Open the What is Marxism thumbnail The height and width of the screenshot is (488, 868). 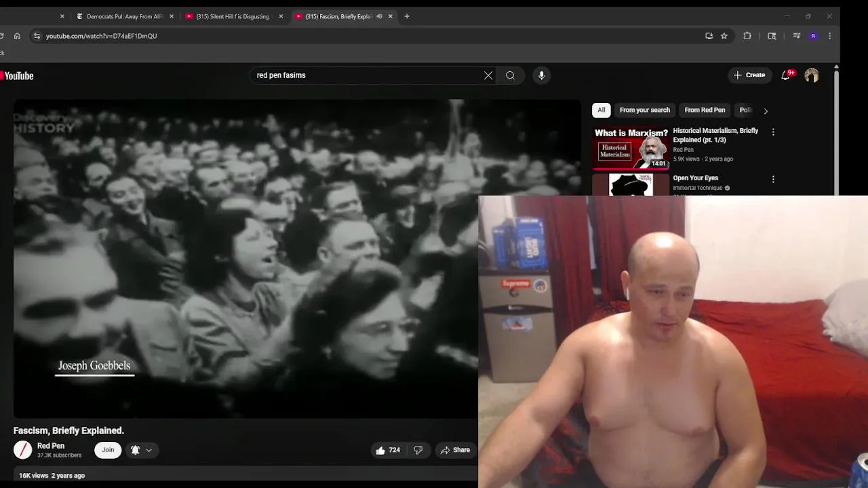pos(631,148)
